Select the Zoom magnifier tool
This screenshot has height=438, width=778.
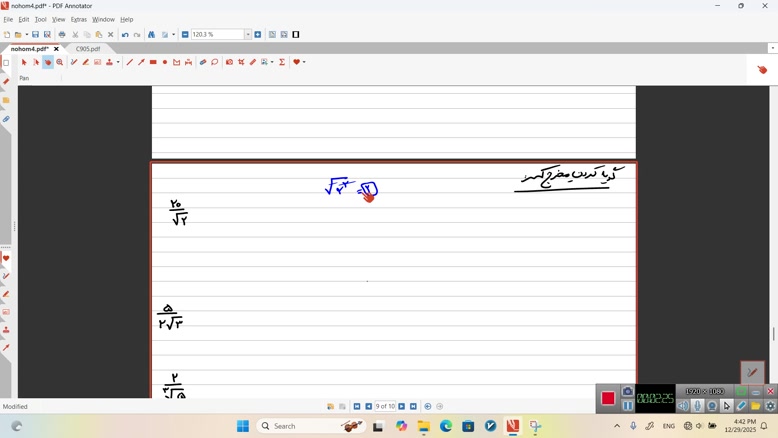60,62
